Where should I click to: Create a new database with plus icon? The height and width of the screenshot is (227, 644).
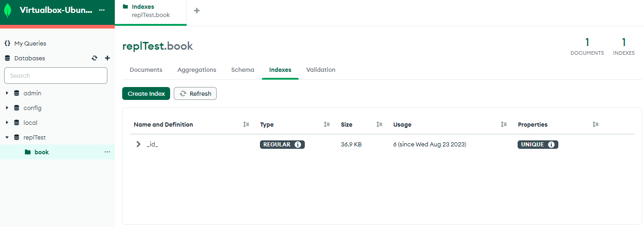[x=107, y=58]
